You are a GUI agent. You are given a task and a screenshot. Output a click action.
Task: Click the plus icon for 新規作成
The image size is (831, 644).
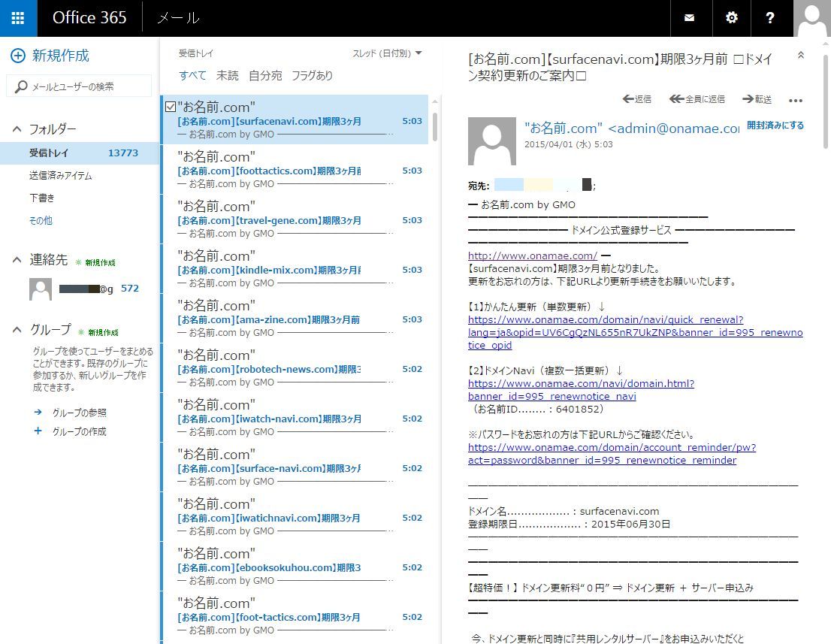coord(18,56)
